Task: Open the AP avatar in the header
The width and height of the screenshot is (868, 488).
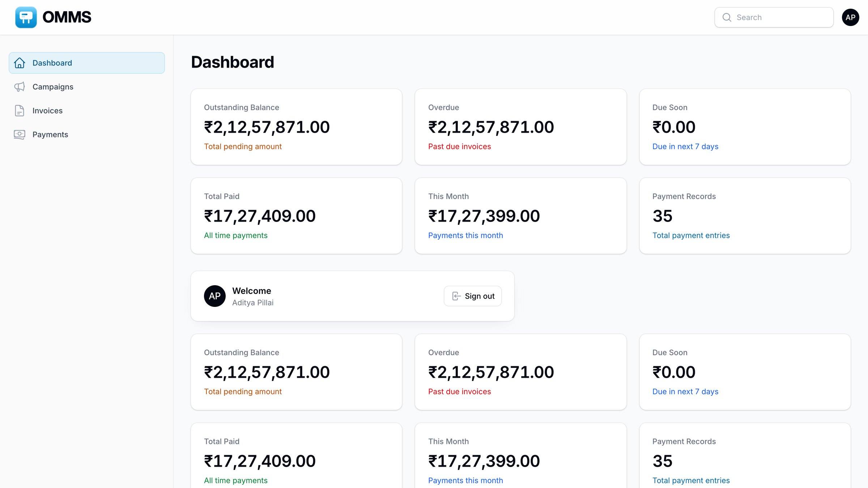Action: [x=850, y=17]
